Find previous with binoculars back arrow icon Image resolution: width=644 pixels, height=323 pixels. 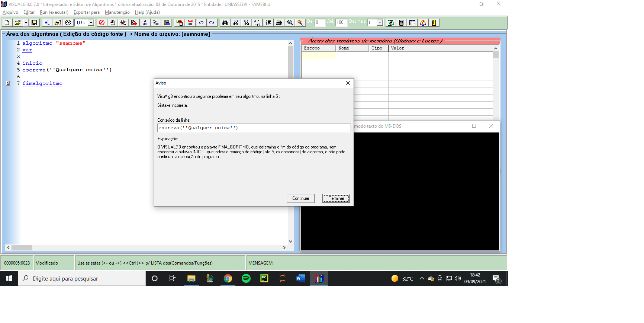(x=246, y=23)
